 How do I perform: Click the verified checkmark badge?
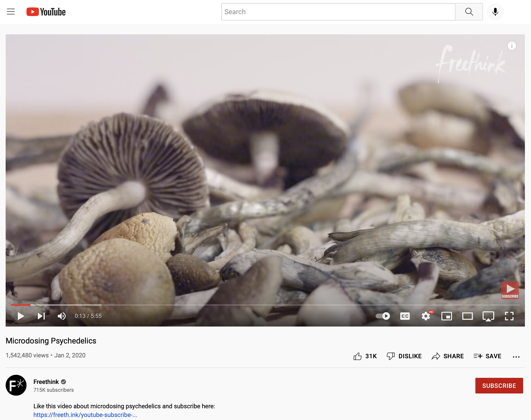point(63,382)
